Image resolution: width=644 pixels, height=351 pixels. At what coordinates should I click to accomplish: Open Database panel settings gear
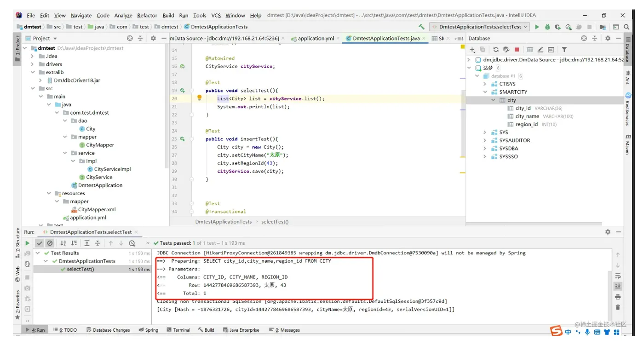[608, 39]
